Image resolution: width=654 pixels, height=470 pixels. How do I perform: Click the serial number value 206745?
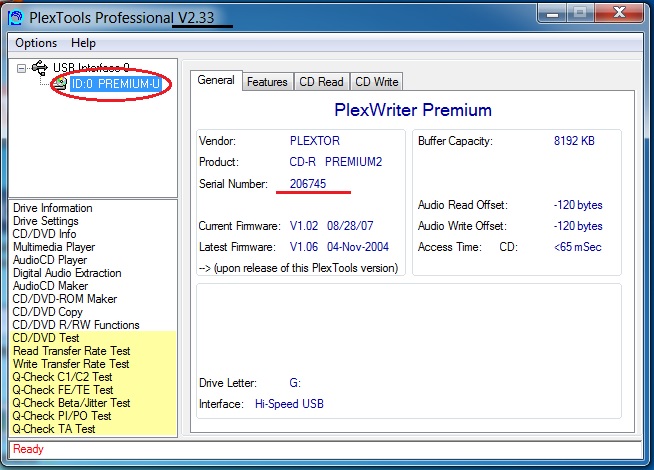click(308, 184)
